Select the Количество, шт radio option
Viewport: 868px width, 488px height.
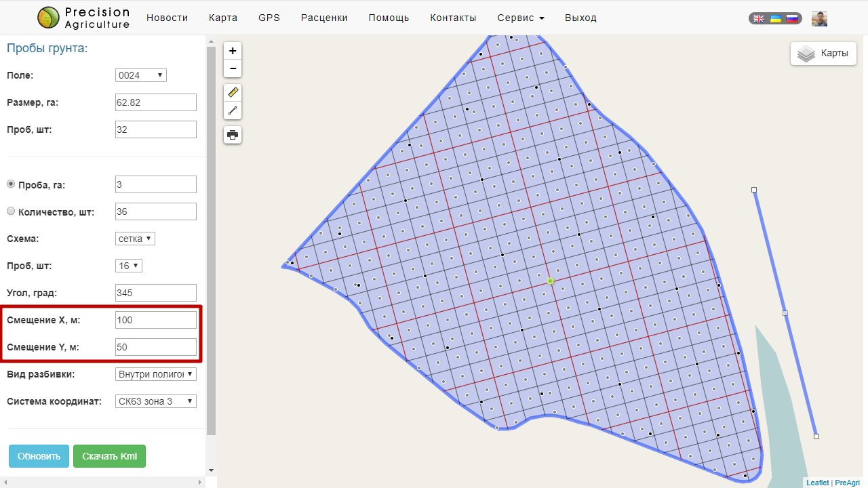coord(11,211)
